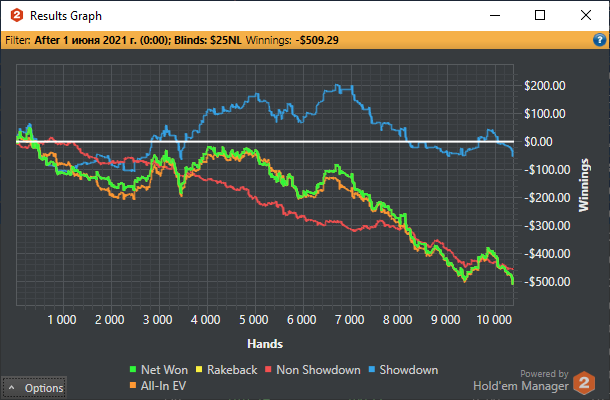Click the -$300.00 y-axis label
This screenshot has width=610, height=400.
coord(547,226)
